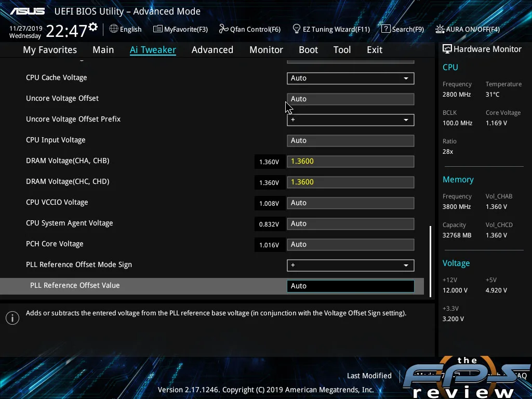
Task: Open the Main tab
Action: 103,50
